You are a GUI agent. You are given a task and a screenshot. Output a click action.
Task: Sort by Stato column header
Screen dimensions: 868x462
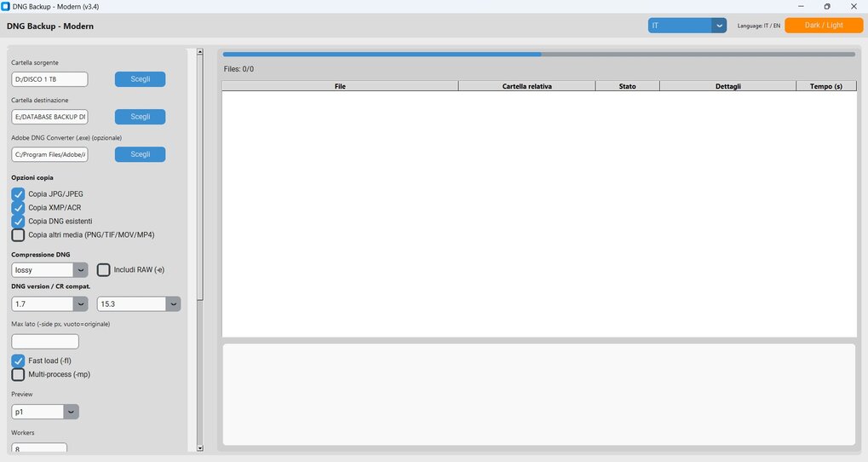[x=627, y=86]
